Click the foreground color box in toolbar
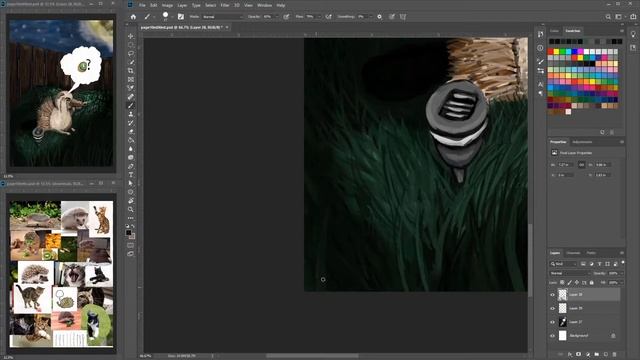 click(x=129, y=232)
